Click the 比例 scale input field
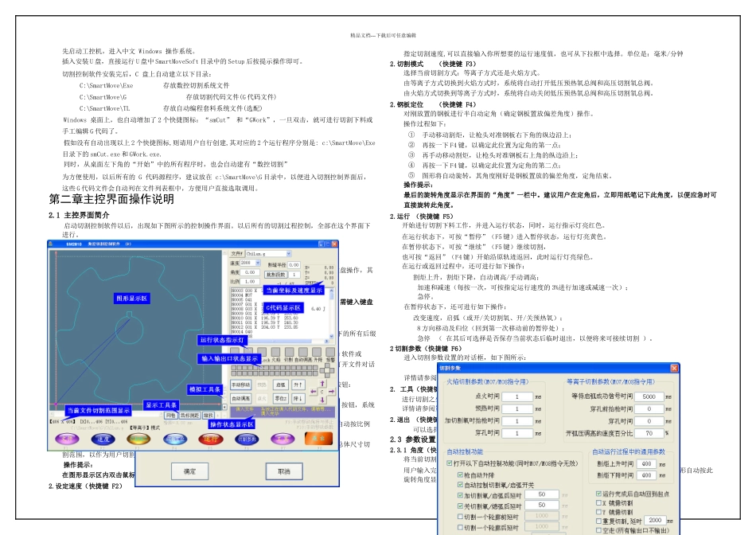The height and width of the screenshot is (535, 756). pyautogui.click(x=250, y=281)
